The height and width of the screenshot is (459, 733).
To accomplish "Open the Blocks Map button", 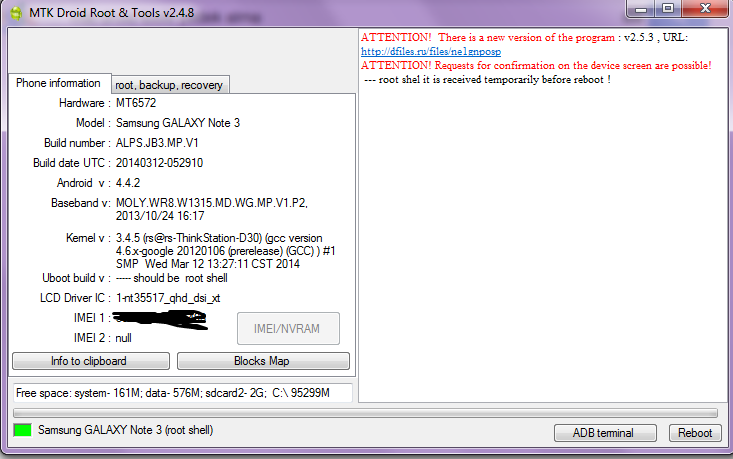I will coord(263,361).
